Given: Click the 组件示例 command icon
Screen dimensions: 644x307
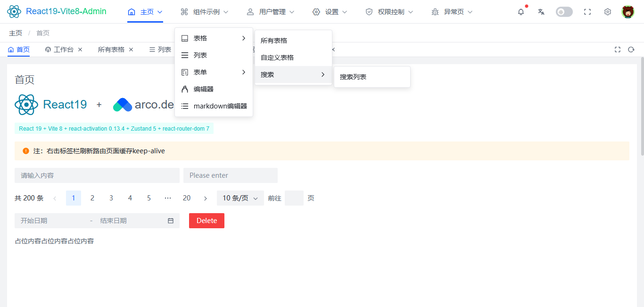Looking at the screenshot, I should (184, 12).
